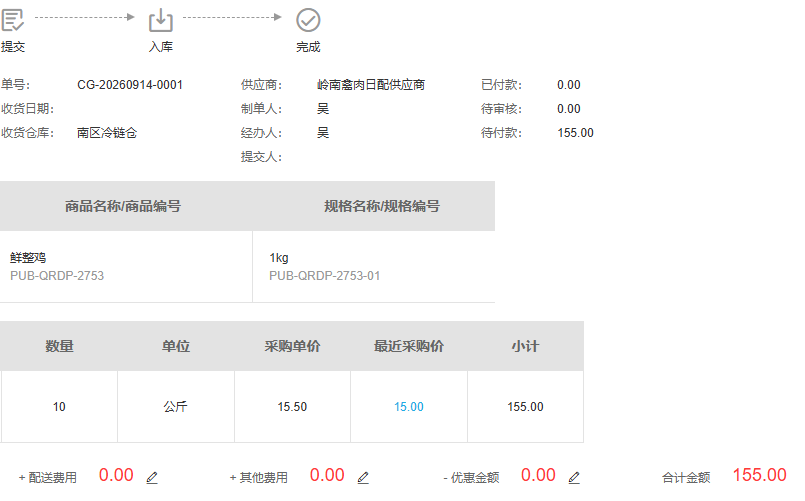This screenshot has height=501, width=805.
Task: Click the unit cell 公斤
Action: [x=176, y=407]
